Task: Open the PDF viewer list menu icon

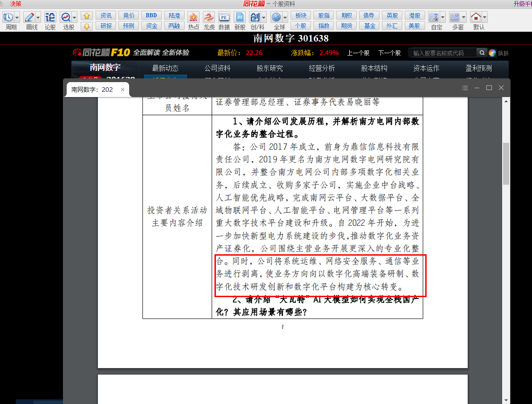Action: point(465,88)
